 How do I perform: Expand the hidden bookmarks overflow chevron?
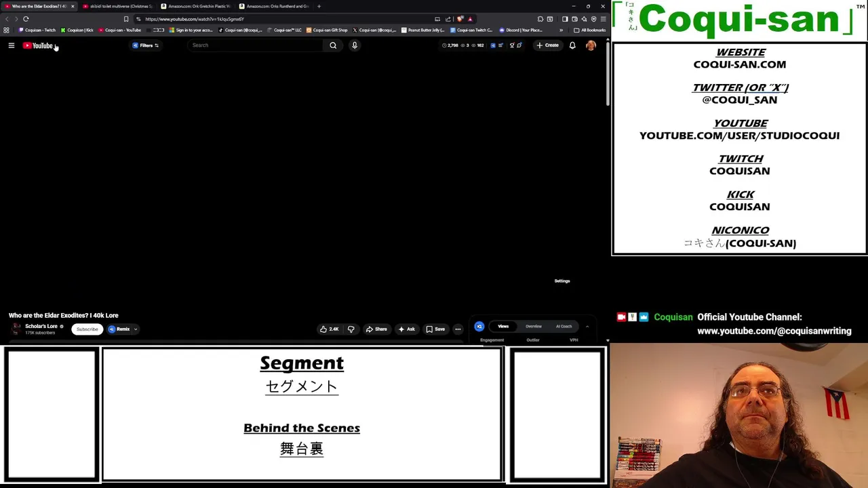coord(561,30)
